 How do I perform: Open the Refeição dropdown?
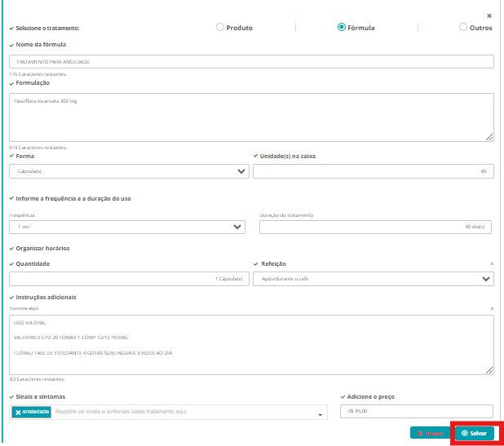[x=373, y=279]
